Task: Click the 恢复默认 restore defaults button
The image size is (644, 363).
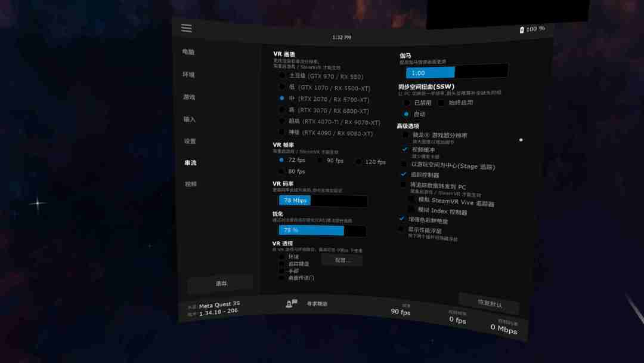Action: pyautogui.click(x=490, y=303)
